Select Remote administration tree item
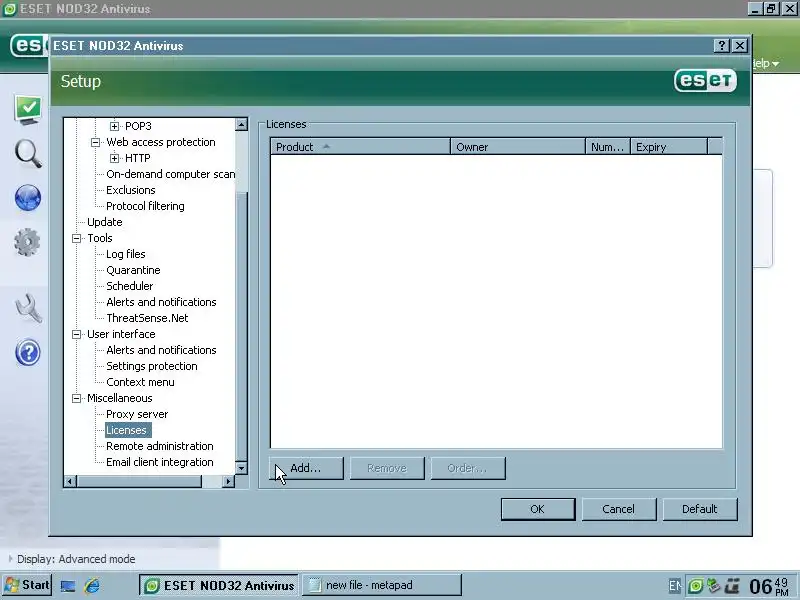800x600 pixels. 160,446
